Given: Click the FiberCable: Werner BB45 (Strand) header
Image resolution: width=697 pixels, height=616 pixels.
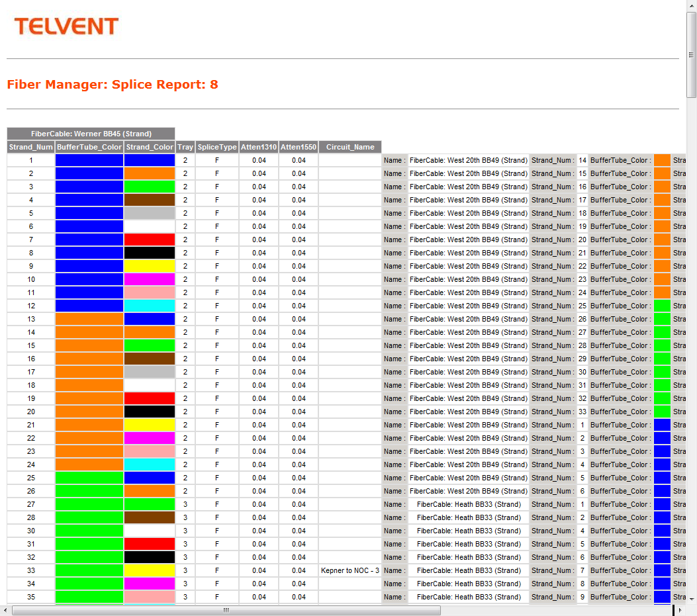Looking at the screenshot, I should tap(91, 134).
